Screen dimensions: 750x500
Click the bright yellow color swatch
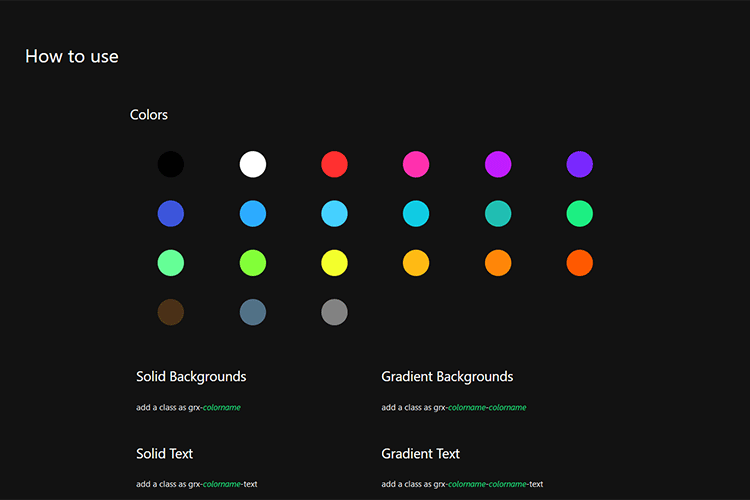pyautogui.click(x=334, y=263)
